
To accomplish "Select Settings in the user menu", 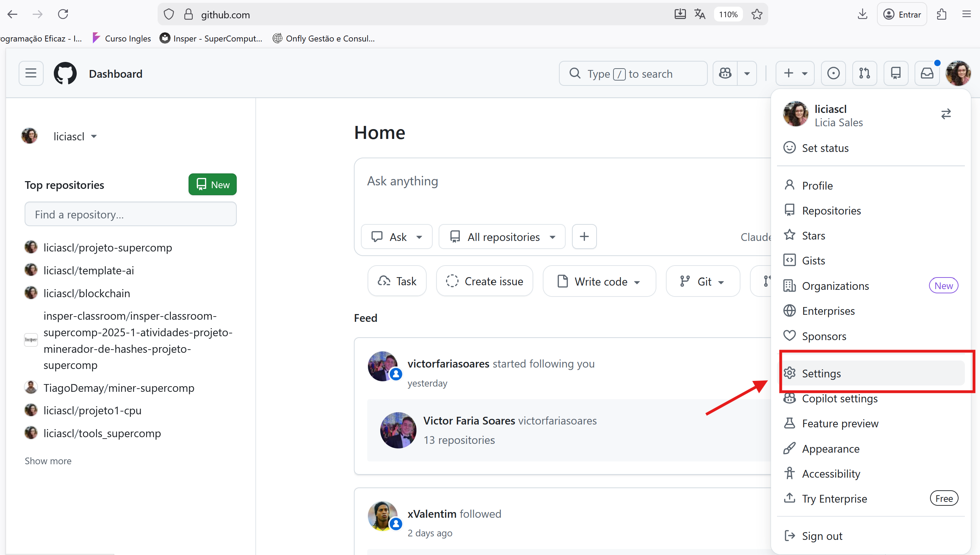I will [x=821, y=373].
